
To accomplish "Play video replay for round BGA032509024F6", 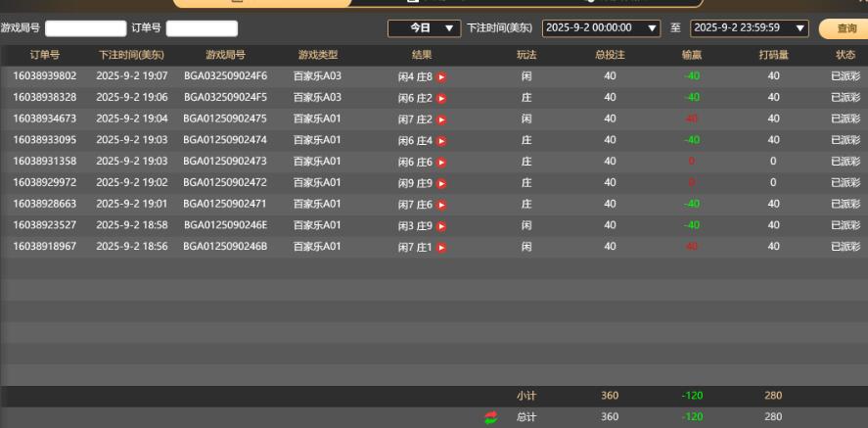I will point(441,76).
